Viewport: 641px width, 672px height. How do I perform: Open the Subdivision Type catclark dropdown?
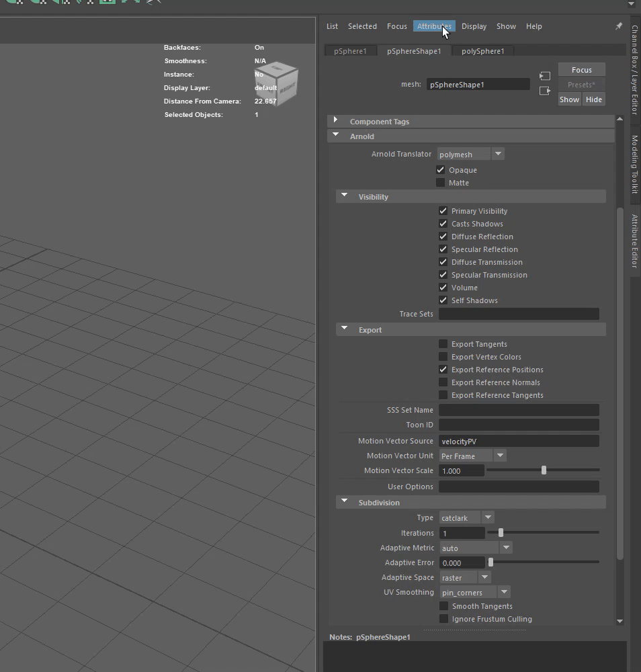(466, 517)
